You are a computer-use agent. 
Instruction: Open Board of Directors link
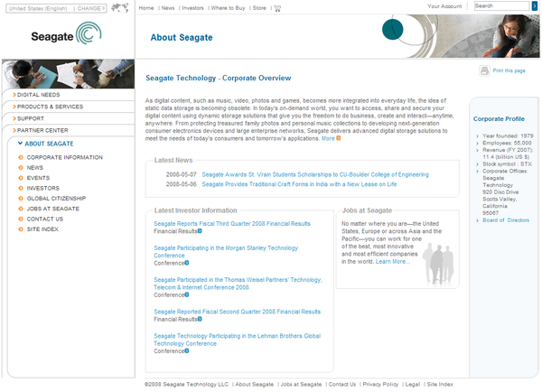(506, 220)
